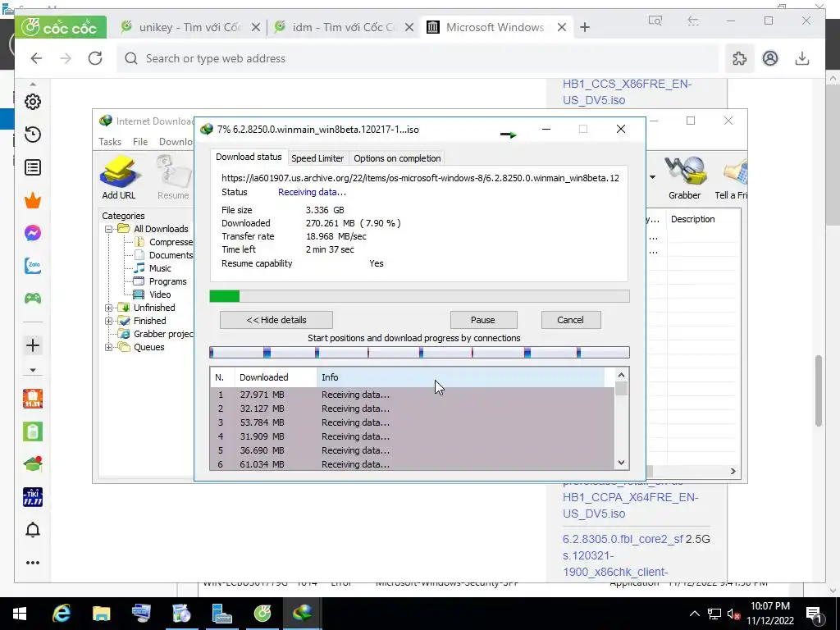Expand the Queues category

[109, 347]
